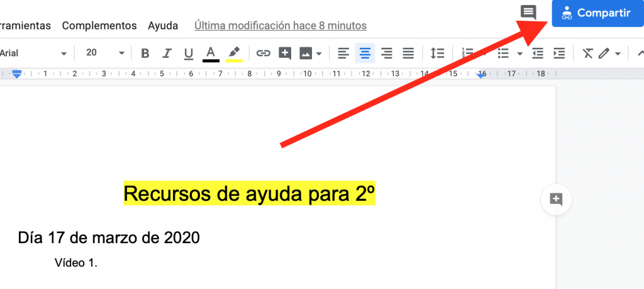
Task: Insert a link with the chain icon
Action: click(x=264, y=54)
